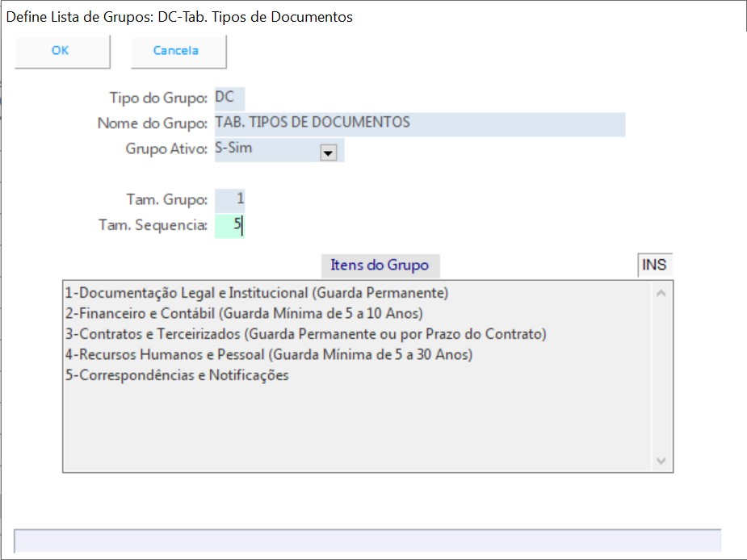Click the Tam. Sequencia field
This screenshot has width=747, height=560.
click(229, 225)
